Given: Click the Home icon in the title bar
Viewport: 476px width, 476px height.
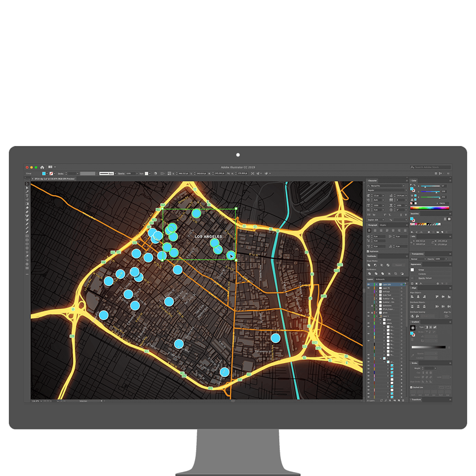Looking at the screenshot, I should [42, 167].
